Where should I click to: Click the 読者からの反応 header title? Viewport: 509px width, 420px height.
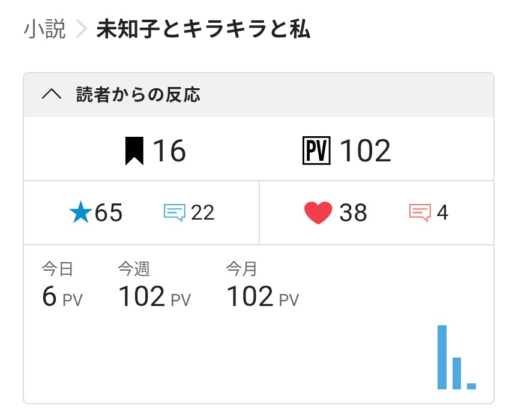point(138,95)
